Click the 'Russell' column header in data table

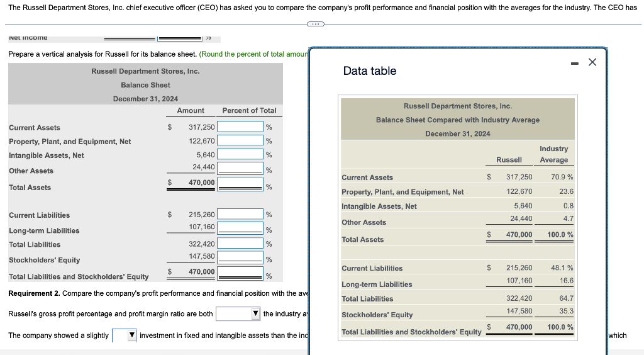[x=509, y=160]
